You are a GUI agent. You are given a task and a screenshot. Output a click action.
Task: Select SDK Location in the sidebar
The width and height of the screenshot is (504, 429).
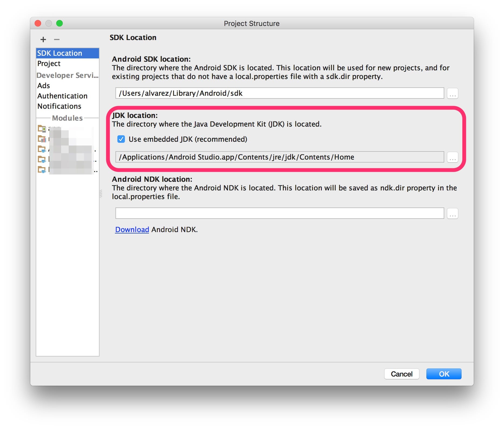[60, 53]
